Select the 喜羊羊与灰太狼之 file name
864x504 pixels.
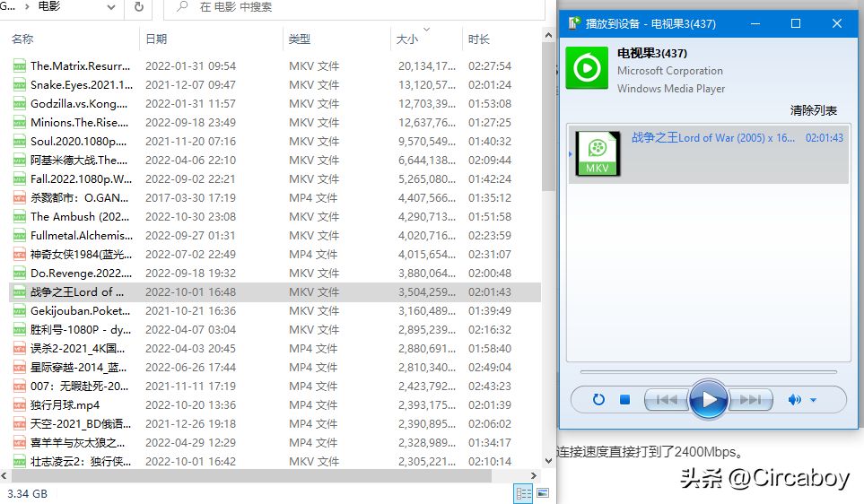pos(78,442)
